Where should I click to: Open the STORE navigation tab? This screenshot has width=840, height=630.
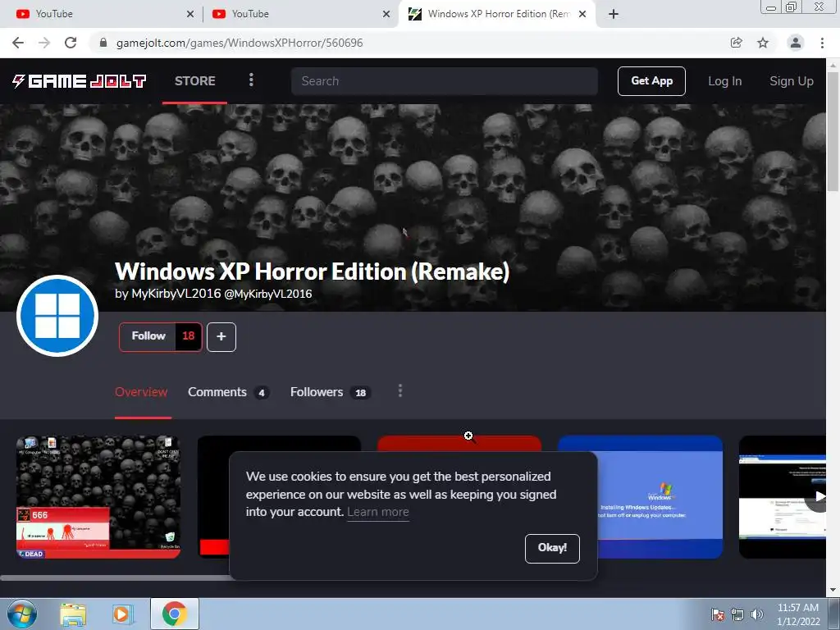tap(195, 81)
